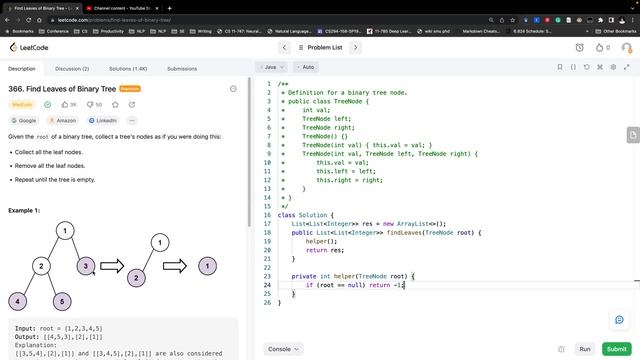
Task: Click the LeetCode logo
Action: click(29, 48)
